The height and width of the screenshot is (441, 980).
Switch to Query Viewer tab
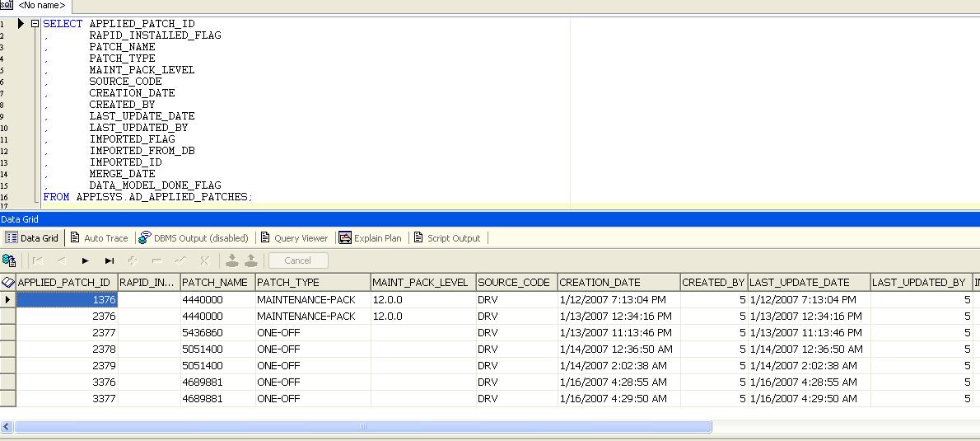point(294,237)
